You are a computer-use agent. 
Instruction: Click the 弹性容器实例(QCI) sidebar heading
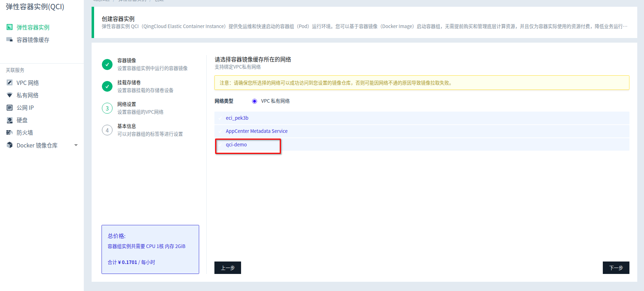[35, 7]
